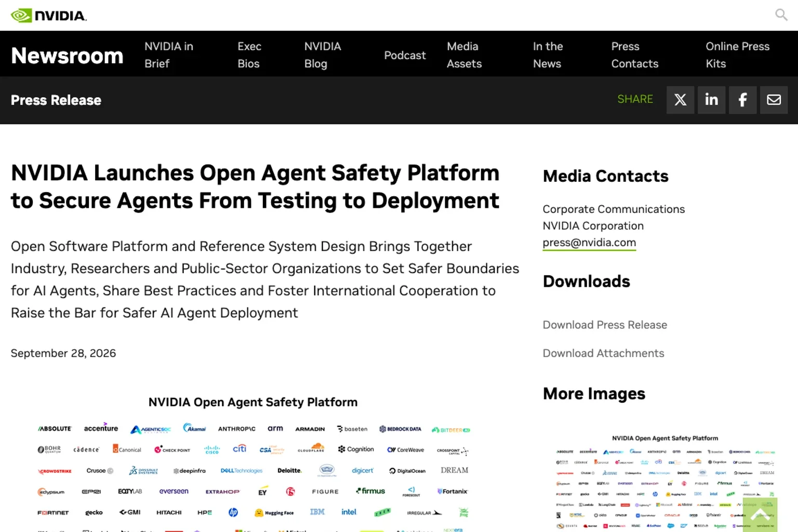
Task: Open the large partner logos image
Action: coord(253,462)
